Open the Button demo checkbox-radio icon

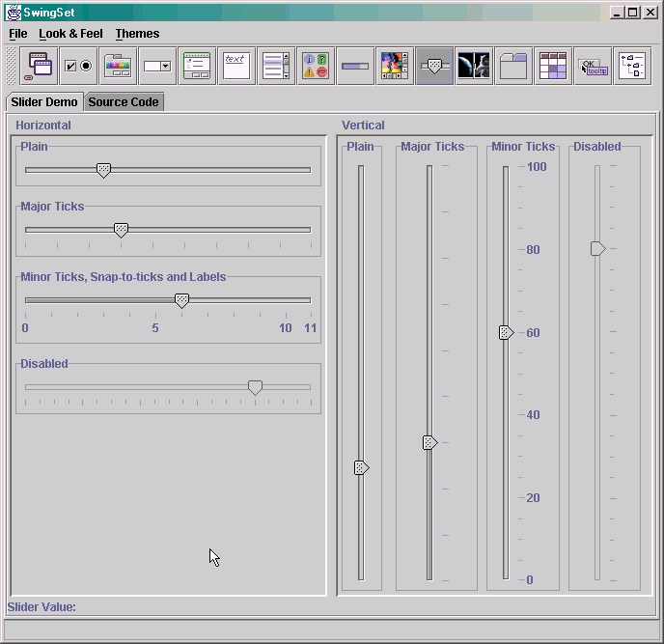pyautogui.click(x=79, y=66)
